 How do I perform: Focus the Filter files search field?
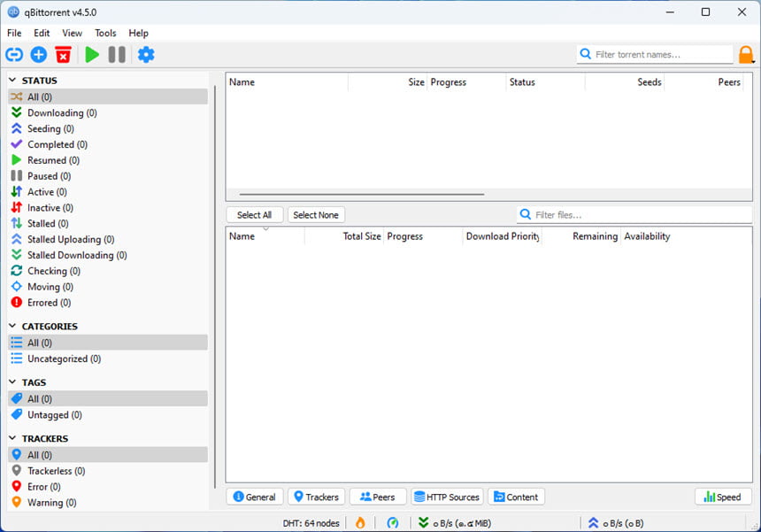pyautogui.click(x=634, y=214)
